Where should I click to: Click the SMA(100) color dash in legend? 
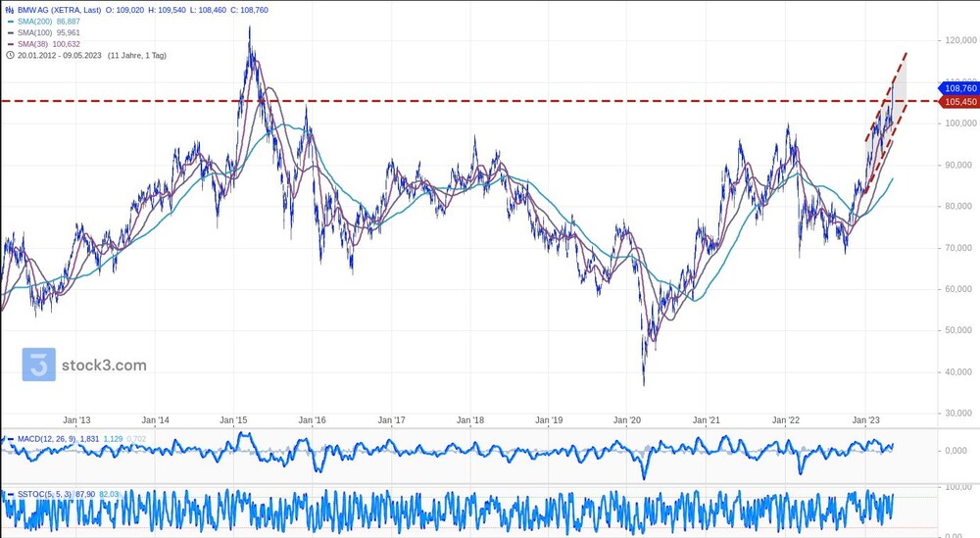(x=11, y=32)
